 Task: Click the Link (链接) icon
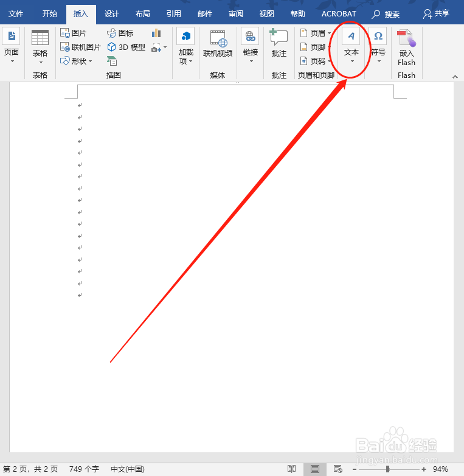tap(250, 36)
